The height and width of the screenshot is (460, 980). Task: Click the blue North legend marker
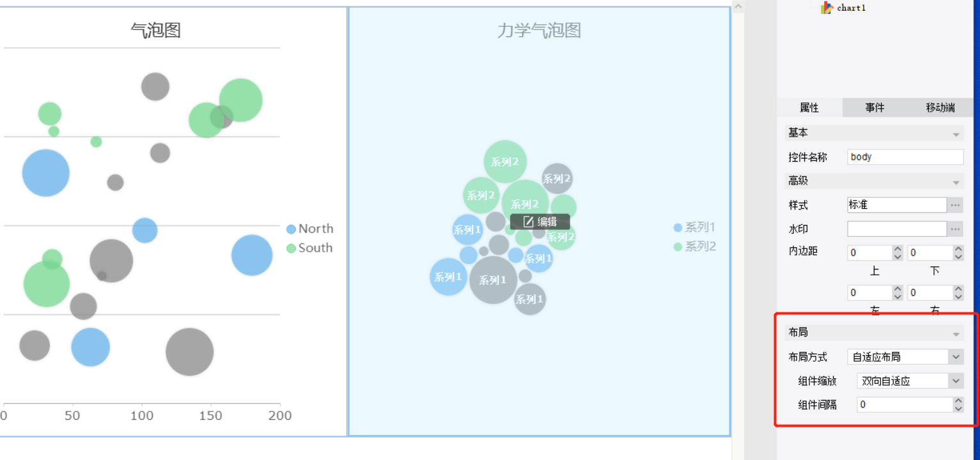292,229
